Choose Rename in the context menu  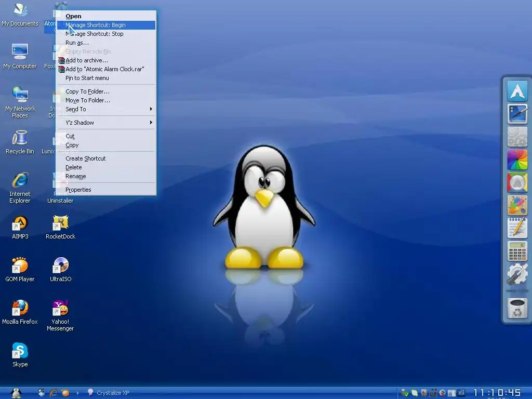106,176
